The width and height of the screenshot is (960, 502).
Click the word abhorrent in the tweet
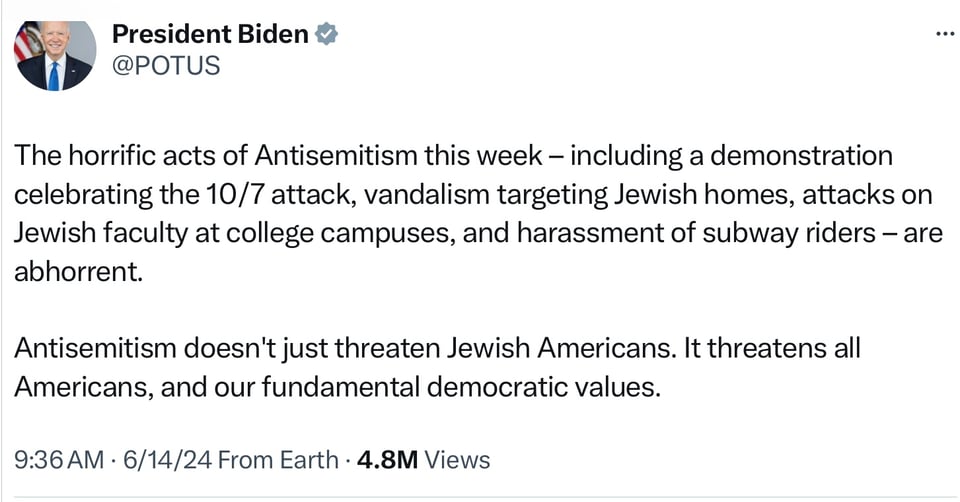(x=76, y=272)
